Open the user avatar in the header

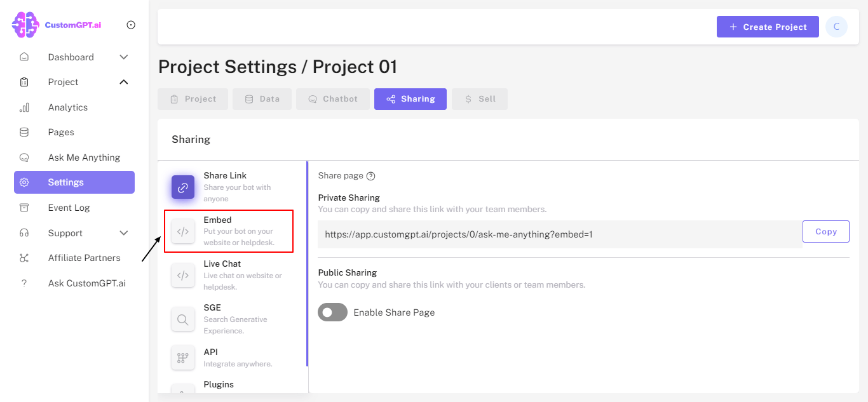point(836,27)
